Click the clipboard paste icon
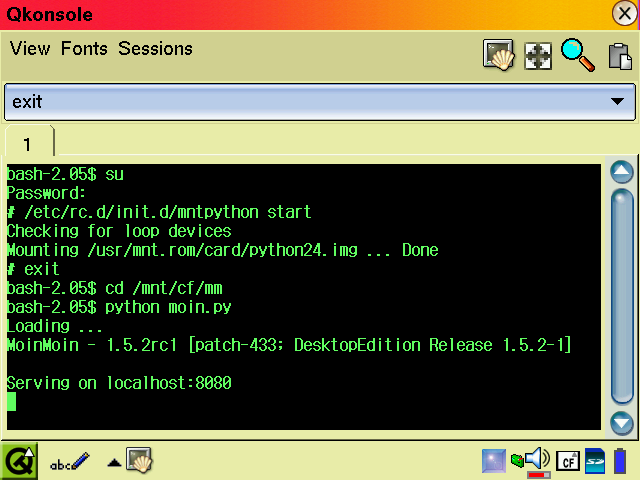 (x=619, y=54)
